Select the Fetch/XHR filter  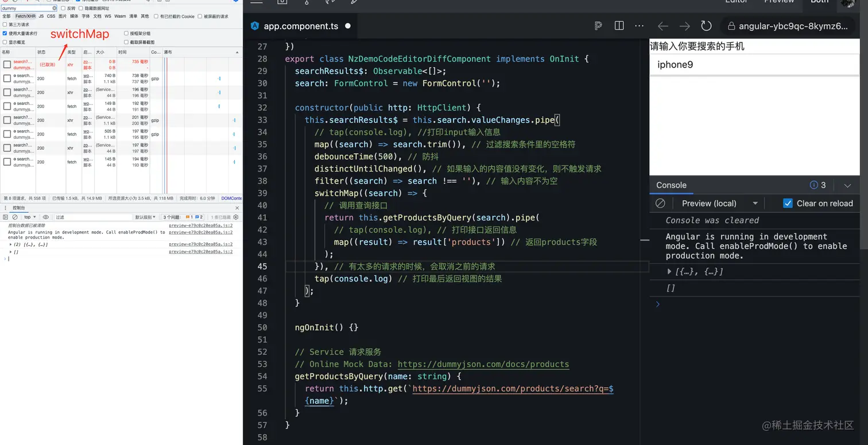[x=25, y=17]
